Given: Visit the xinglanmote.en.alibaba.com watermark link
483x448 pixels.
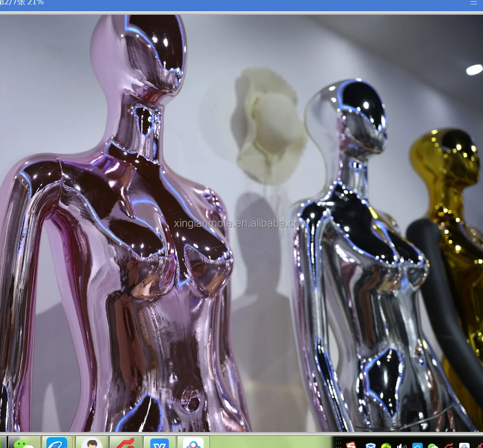Looking at the screenshot, I should pyautogui.click(x=241, y=224).
